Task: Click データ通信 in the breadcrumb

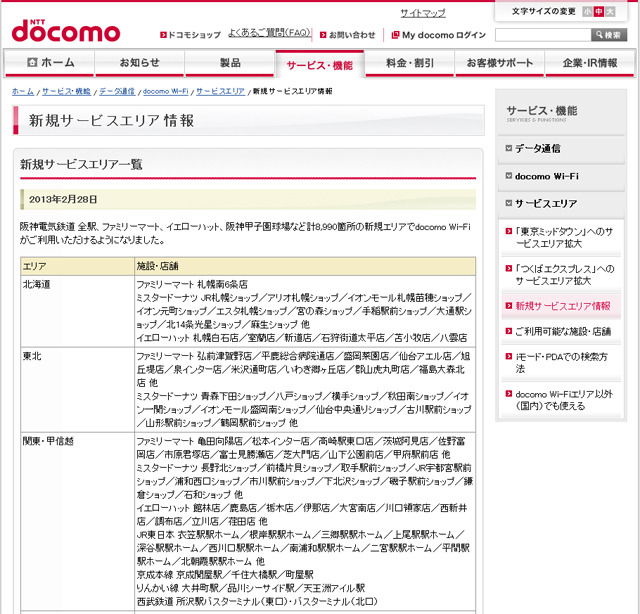Action: tap(117, 91)
